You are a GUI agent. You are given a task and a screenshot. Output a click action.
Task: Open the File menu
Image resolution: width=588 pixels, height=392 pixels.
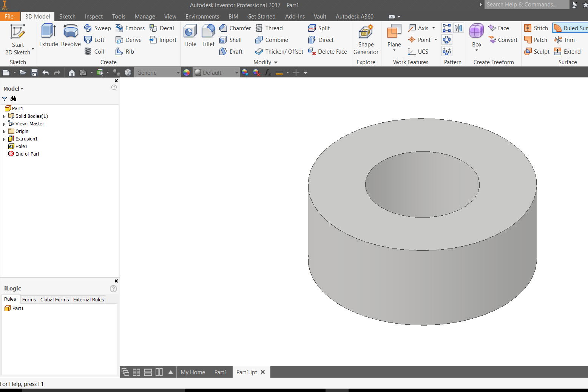(x=9, y=17)
